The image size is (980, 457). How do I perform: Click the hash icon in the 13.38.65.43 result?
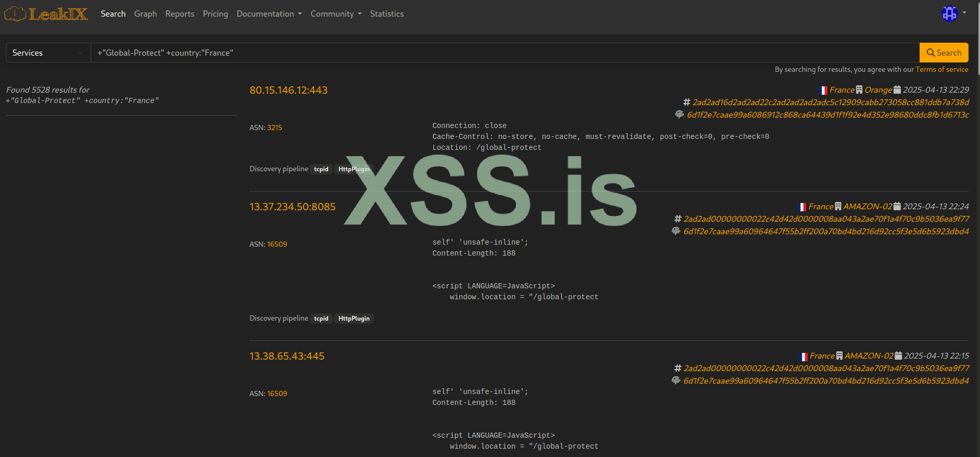coord(678,368)
